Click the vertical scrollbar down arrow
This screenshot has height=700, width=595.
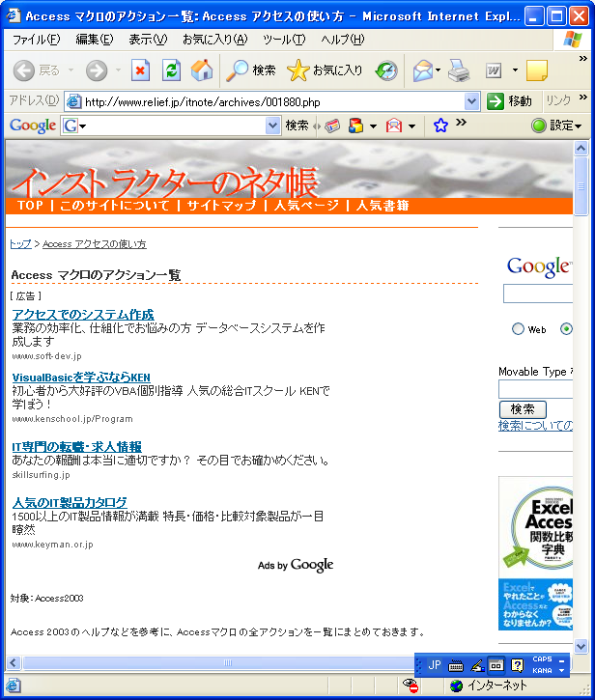[581, 646]
